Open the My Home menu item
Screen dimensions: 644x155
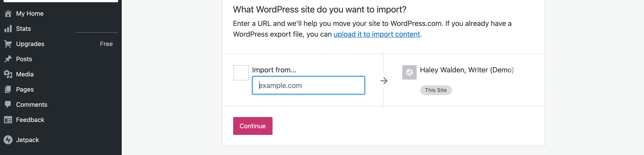[x=30, y=13]
